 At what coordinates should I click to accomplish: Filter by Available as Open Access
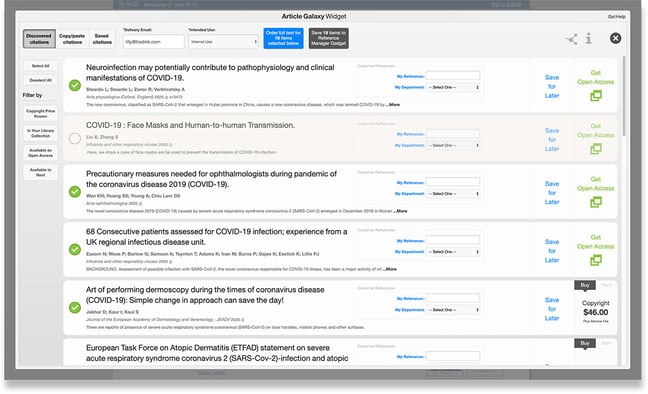click(40, 153)
